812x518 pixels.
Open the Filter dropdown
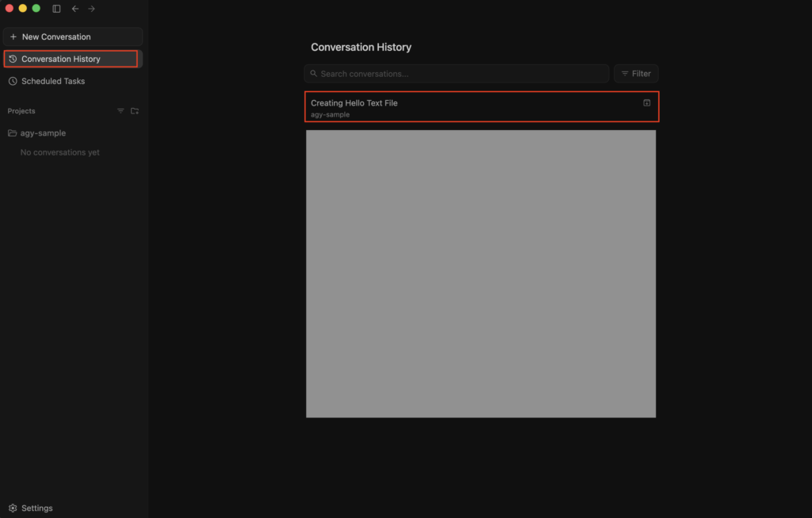[636, 74]
